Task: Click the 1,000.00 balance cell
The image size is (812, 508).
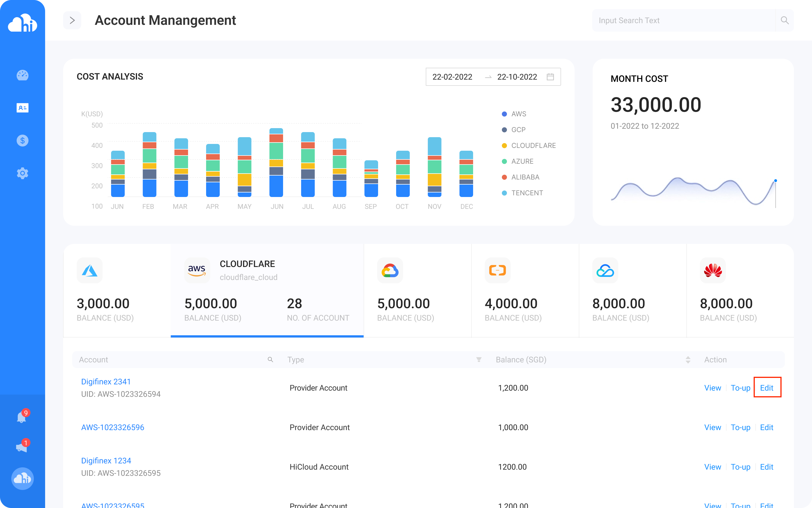Action: click(x=513, y=427)
